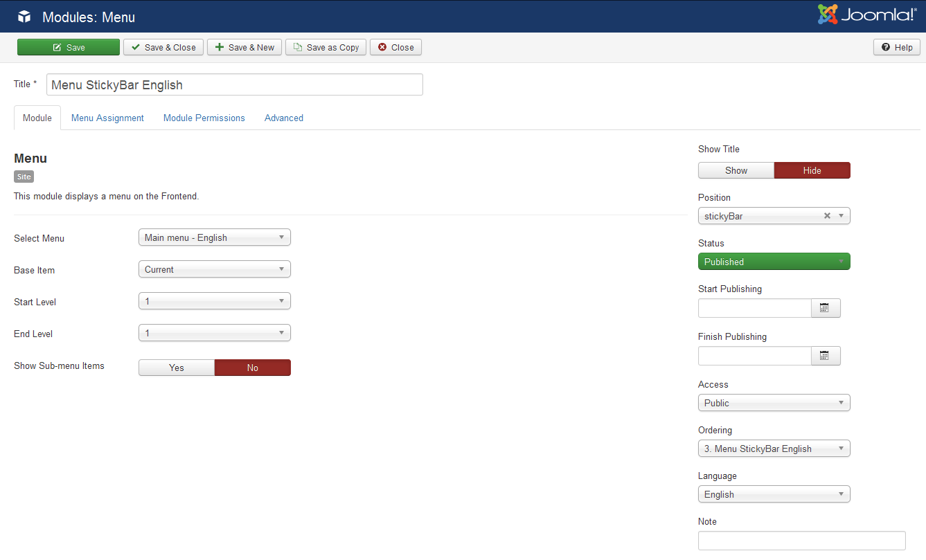Click the 'Start Publishing' label

tap(730, 289)
